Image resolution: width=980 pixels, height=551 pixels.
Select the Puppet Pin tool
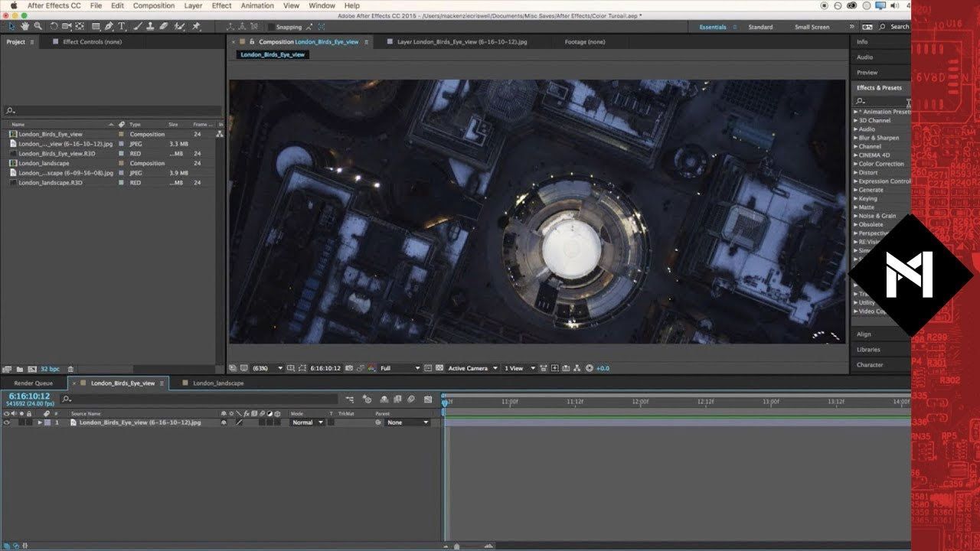click(197, 27)
